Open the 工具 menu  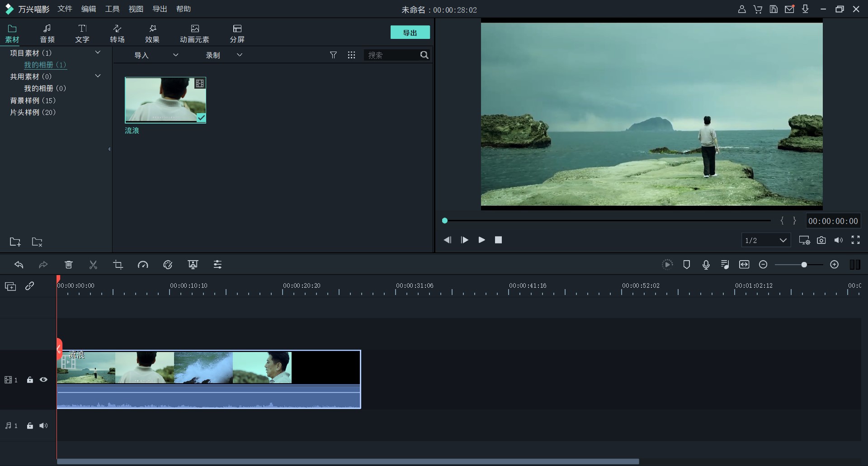point(112,9)
